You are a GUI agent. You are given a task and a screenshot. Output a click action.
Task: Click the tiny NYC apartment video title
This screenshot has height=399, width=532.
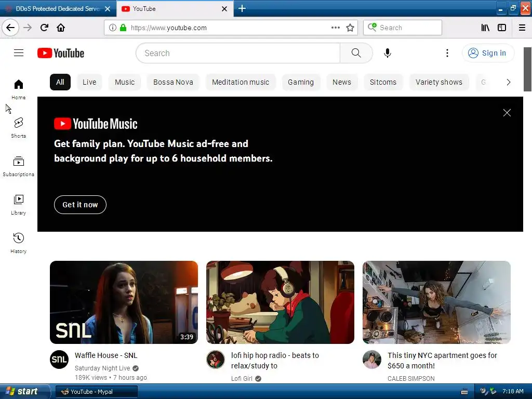click(442, 361)
